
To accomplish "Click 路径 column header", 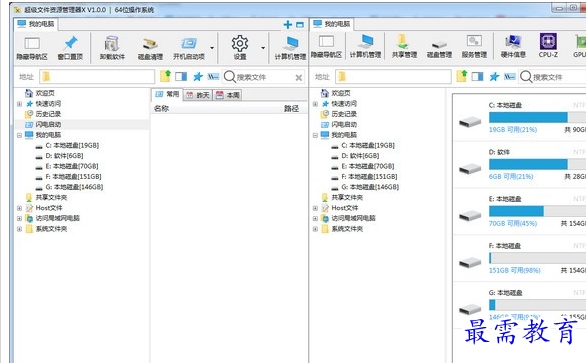I will 292,109.
